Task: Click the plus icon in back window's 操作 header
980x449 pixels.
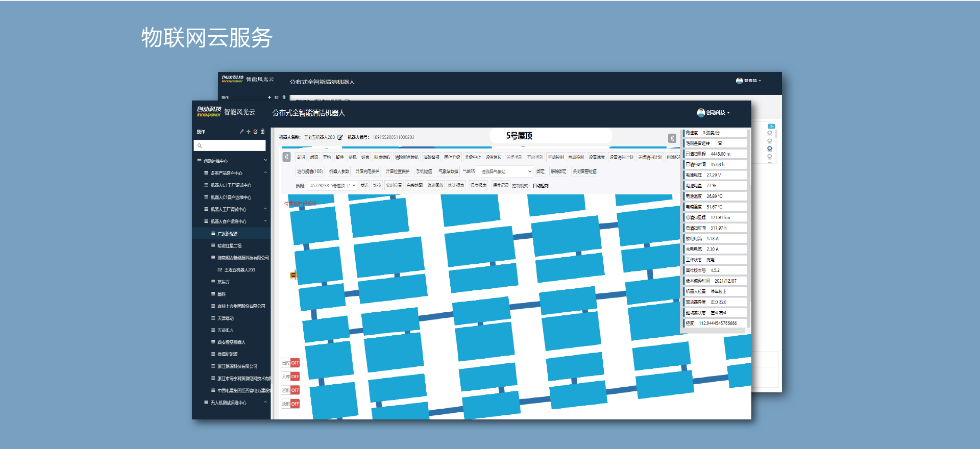Action: tap(269, 97)
